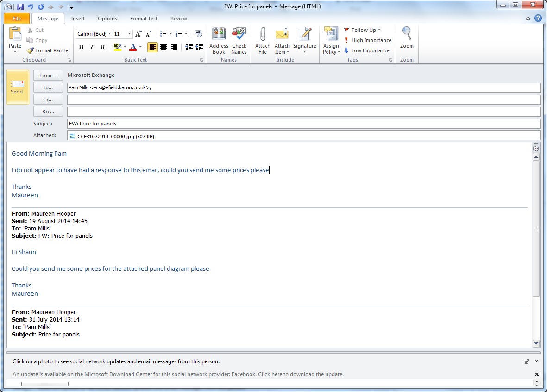The height and width of the screenshot is (392, 547).
Task: Dismiss the Facebook update notice
Action: (536, 374)
